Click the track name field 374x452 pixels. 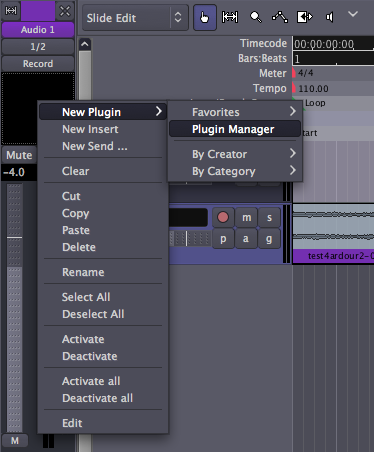(188, 217)
